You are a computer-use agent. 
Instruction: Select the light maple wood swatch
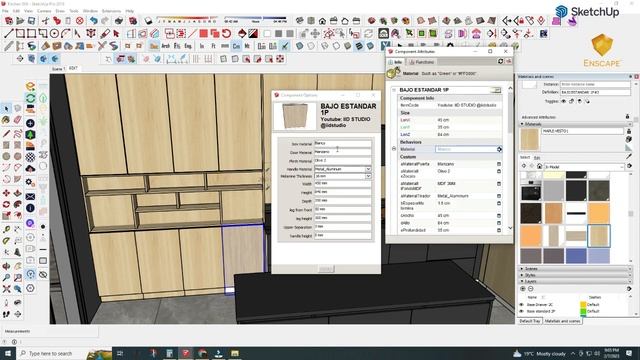[x=599, y=236]
